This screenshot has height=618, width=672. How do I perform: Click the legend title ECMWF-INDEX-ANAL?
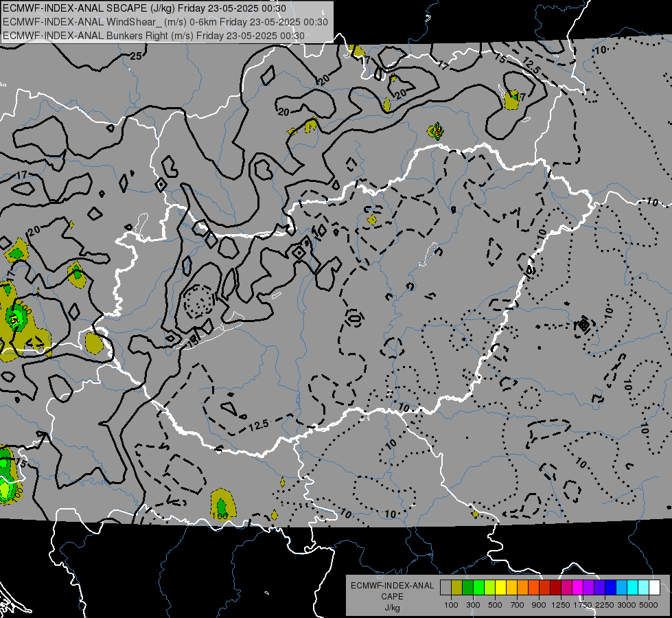click(392, 586)
